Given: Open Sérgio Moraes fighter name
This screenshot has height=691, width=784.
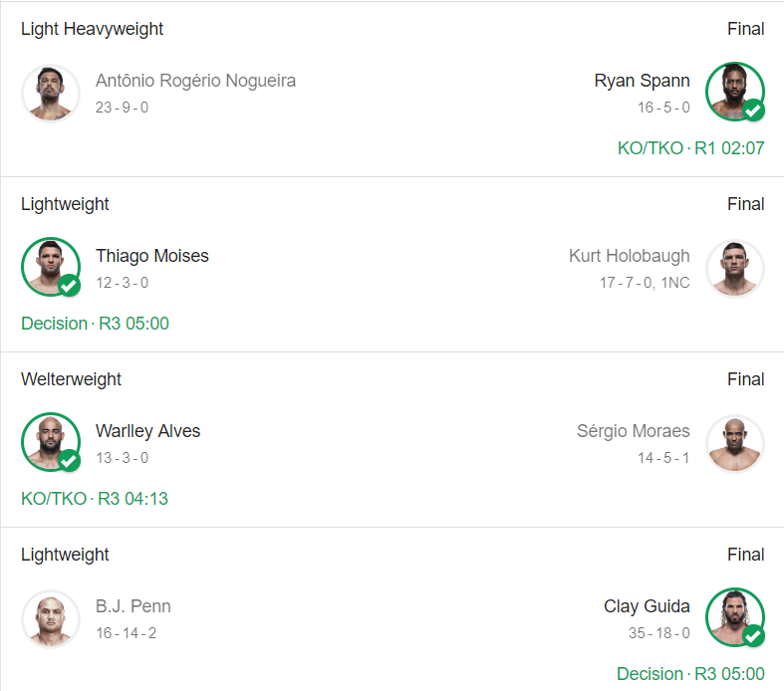Looking at the screenshot, I should 633,431.
